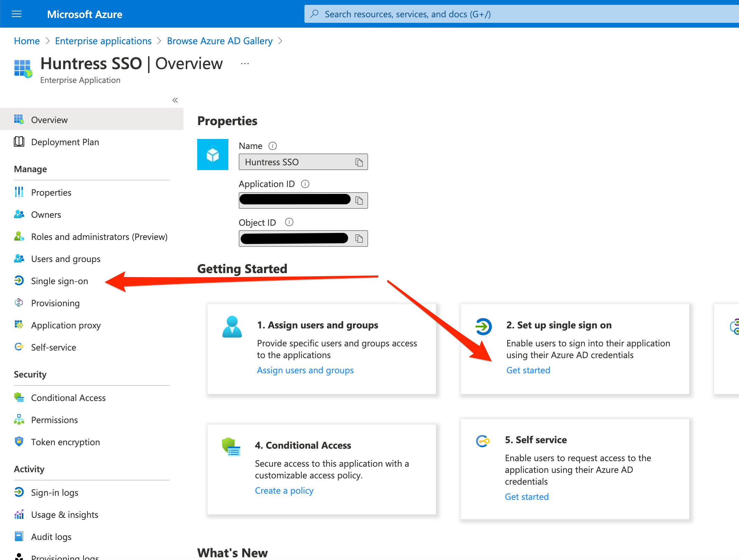Image resolution: width=739 pixels, height=560 pixels.
Task: Click the Self service card key icon
Action: (483, 441)
